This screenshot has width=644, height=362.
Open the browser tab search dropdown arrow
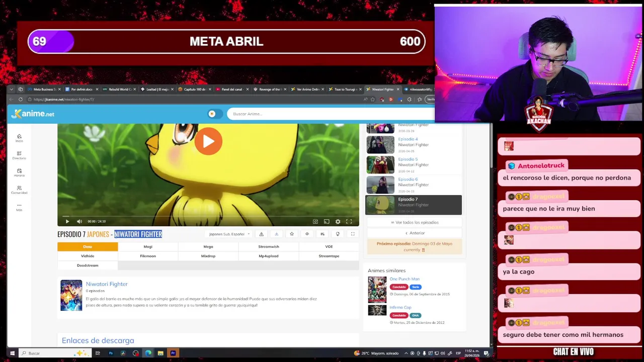point(13,89)
